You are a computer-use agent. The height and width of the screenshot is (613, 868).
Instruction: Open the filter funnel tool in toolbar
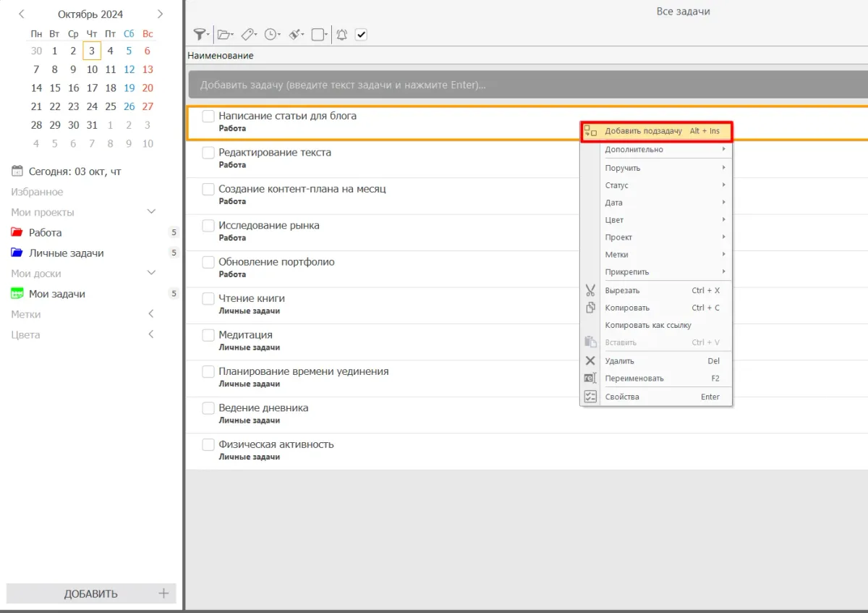200,34
